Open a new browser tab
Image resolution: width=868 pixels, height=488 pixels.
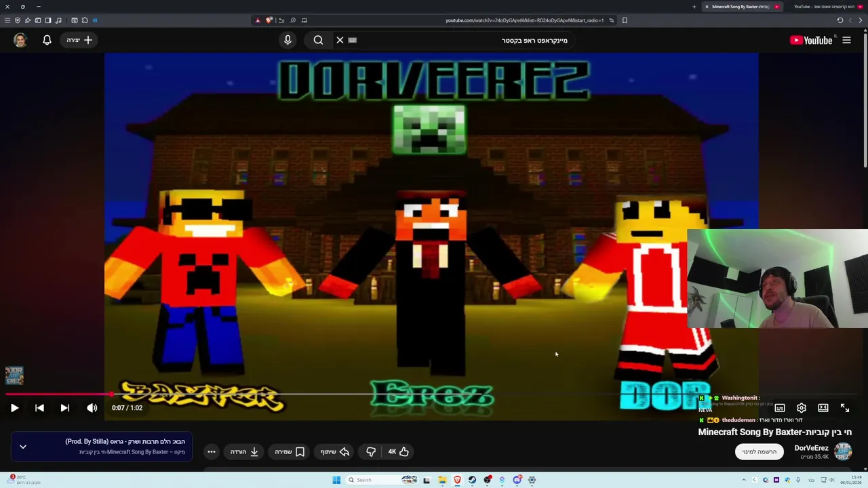(x=694, y=7)
